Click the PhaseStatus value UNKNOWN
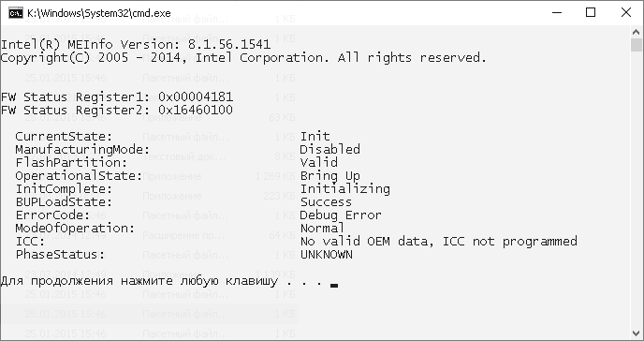 point(327,254)
